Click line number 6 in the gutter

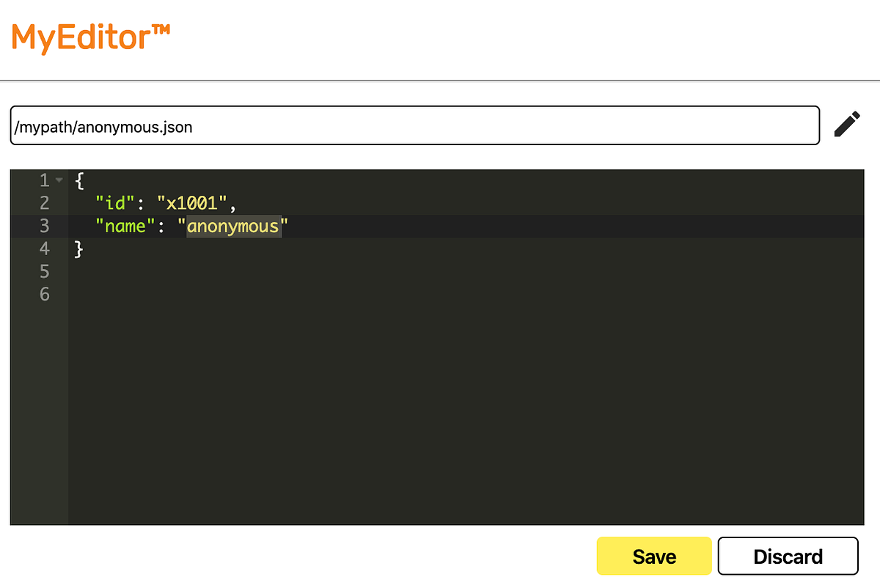point(44,294)
